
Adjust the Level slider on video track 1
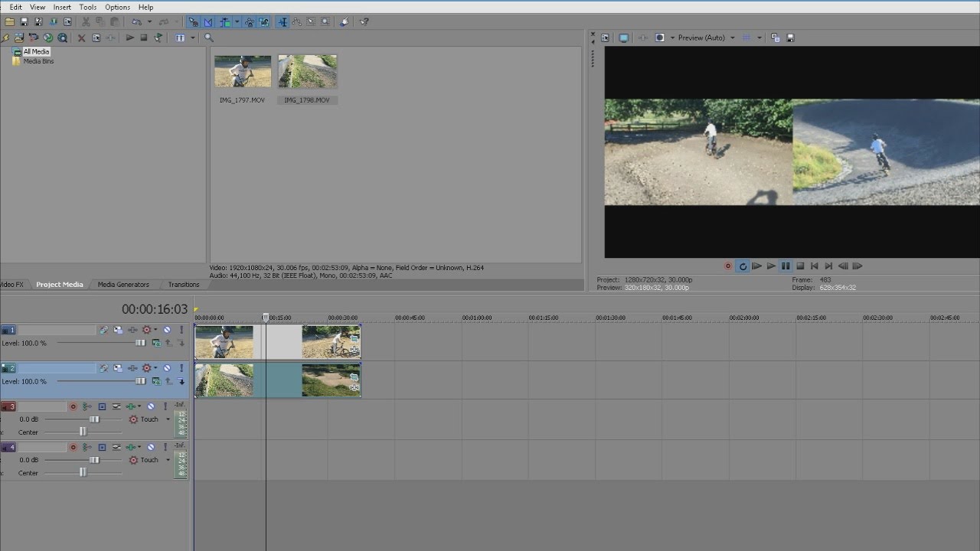pyautogui.click(x=141, y=343)
